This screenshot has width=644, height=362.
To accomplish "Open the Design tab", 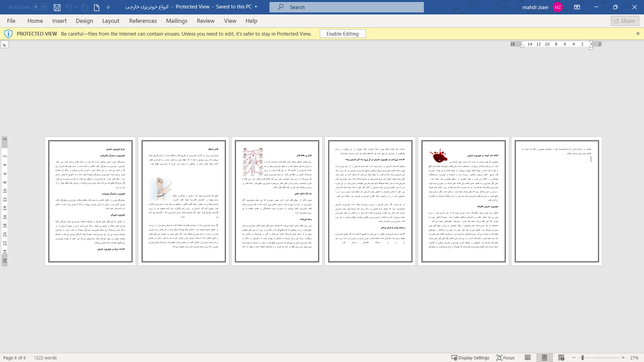I will click(84, 21).
